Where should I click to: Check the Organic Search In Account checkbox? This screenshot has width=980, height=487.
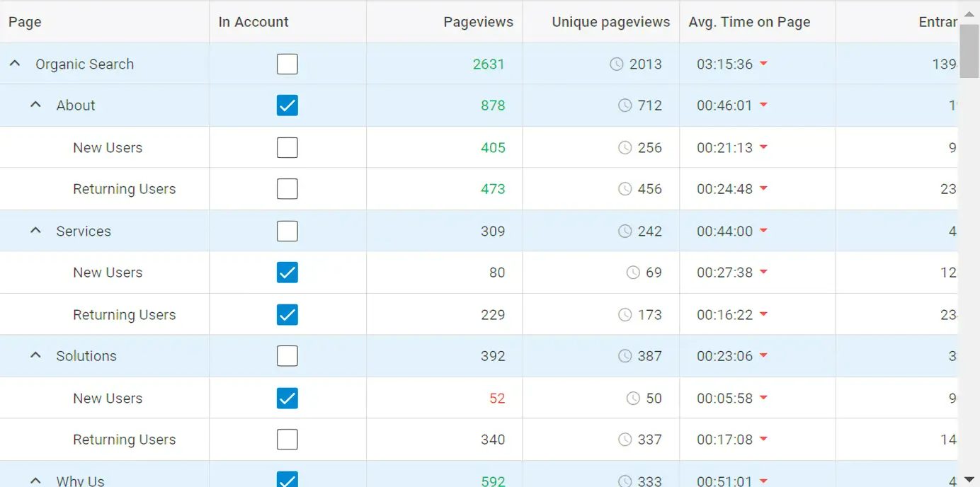[x=287, y=64]
